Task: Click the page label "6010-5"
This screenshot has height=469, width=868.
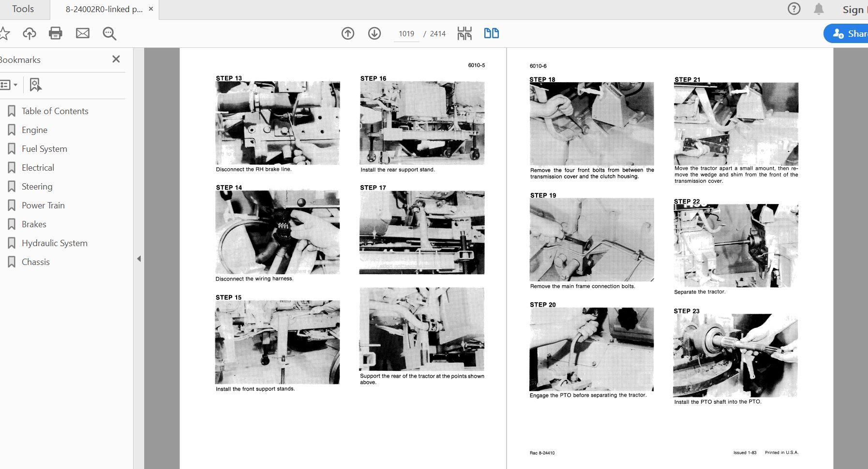Action: [x=477, y=65]
